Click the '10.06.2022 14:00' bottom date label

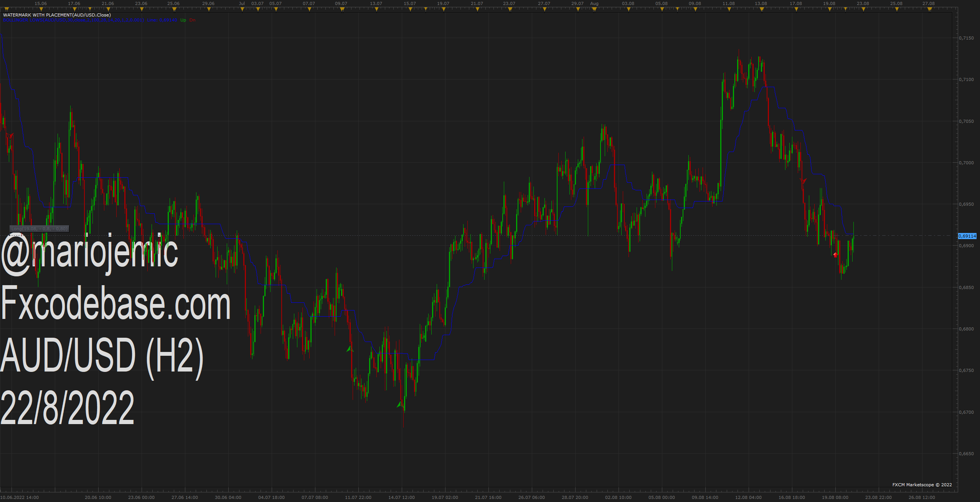(20, 497)
